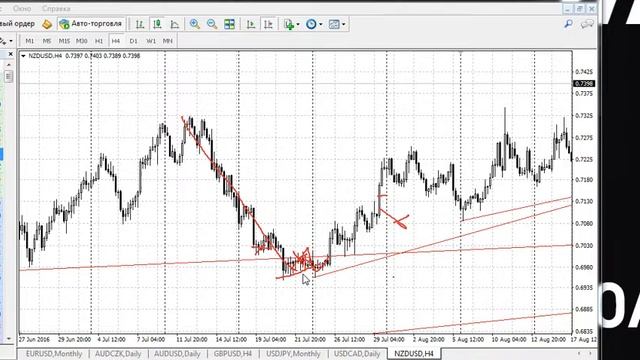Click the 10 Aug 04:00 time label
The image size is (640, 360).
pyautogui.click(x=508, y=339)
